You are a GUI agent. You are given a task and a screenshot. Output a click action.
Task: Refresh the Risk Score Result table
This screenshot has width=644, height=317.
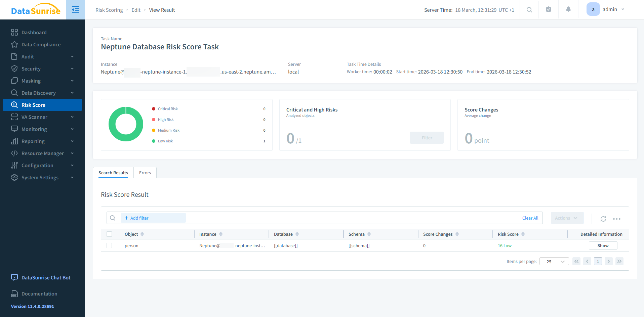click(x=603, y=219)
